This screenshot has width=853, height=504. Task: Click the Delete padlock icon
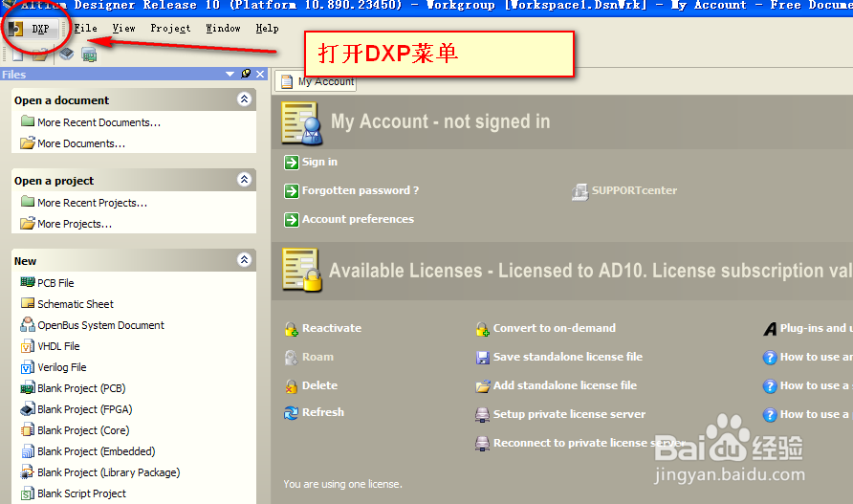292,386
